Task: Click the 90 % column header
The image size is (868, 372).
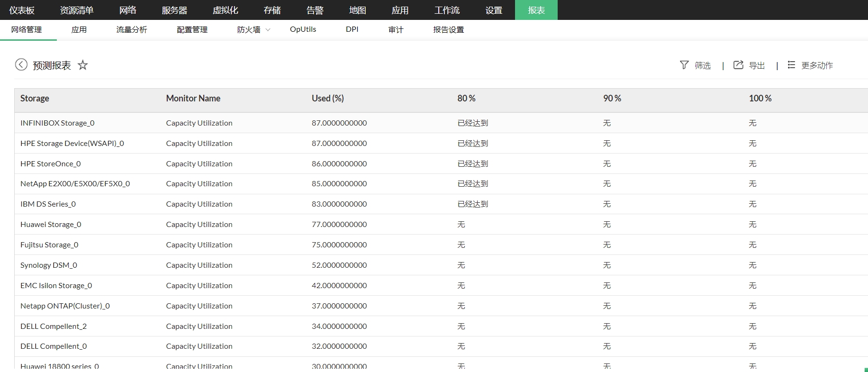Action: [x=612, y=98]
